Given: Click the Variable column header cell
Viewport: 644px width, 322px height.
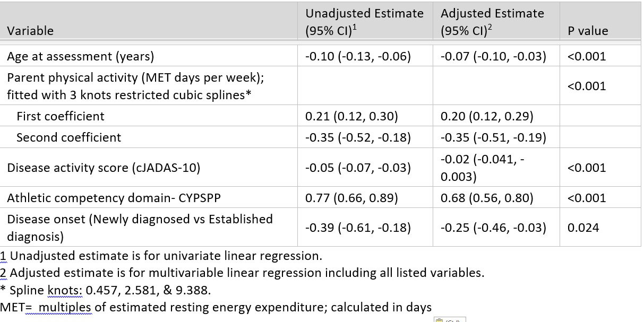Looking at the screenshot, I should tap(31, 31).
